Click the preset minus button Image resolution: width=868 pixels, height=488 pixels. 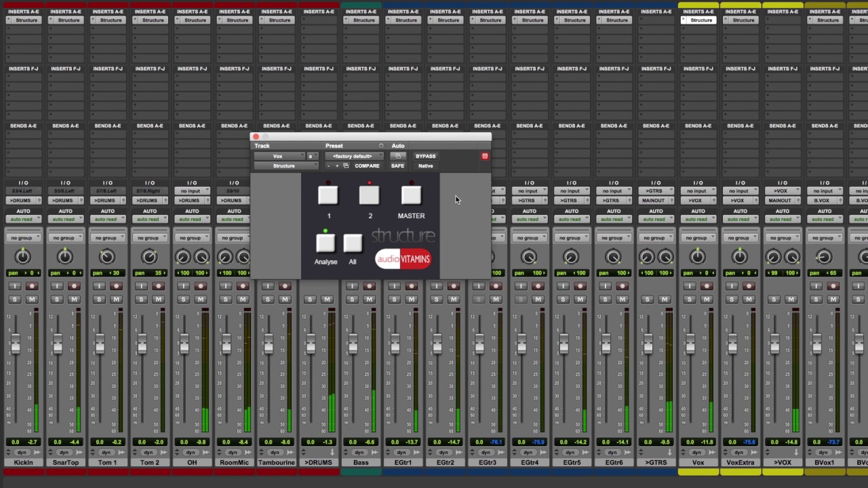click(x=329, y=166)
